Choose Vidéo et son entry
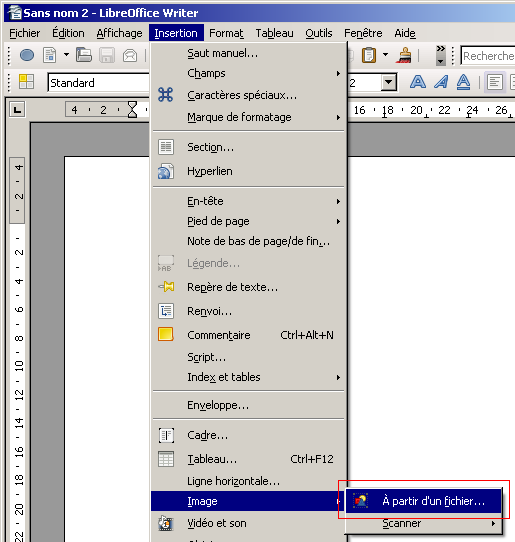This screenshot has width=515, height=542. (x=249, y=523)
